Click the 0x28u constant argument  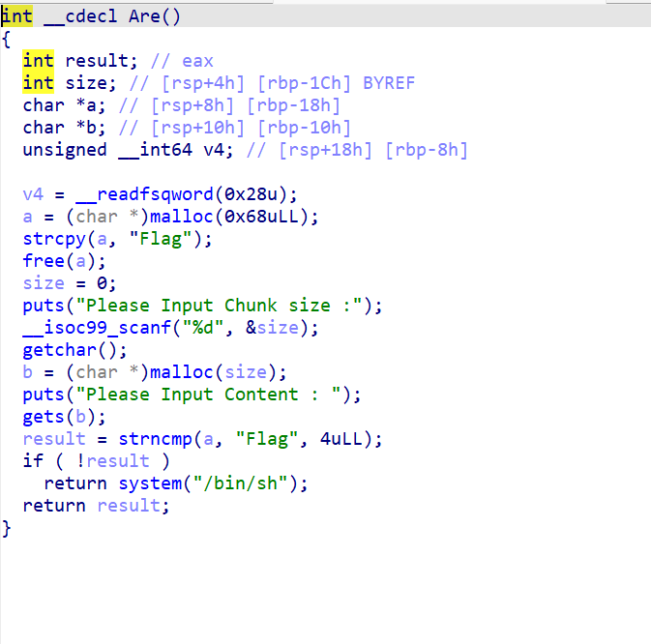(251, 194)
